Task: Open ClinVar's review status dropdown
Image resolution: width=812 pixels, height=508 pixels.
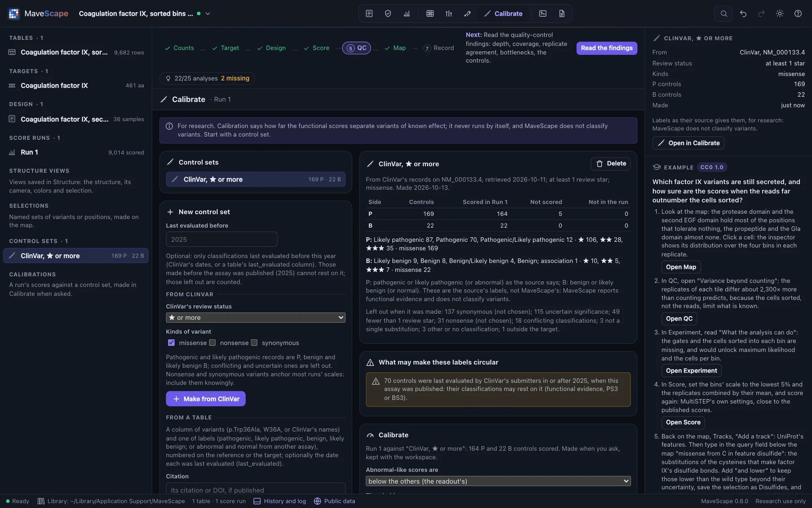Action: tap(255, 317)
